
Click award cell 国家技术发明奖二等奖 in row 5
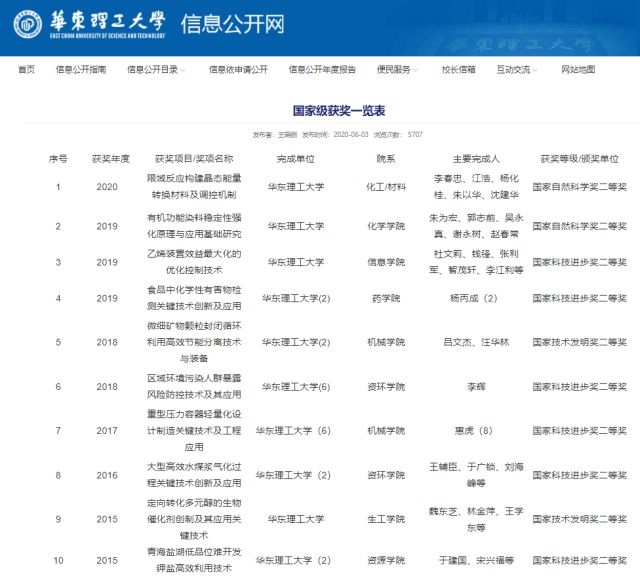click(x=579, y=342)
